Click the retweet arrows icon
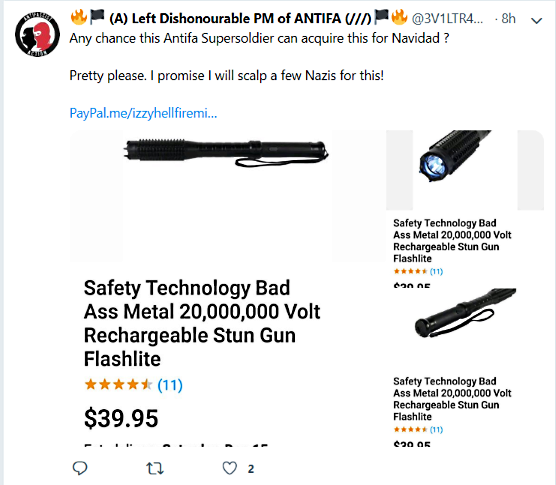Screen dimensions: 556x485 click(155, 469)
